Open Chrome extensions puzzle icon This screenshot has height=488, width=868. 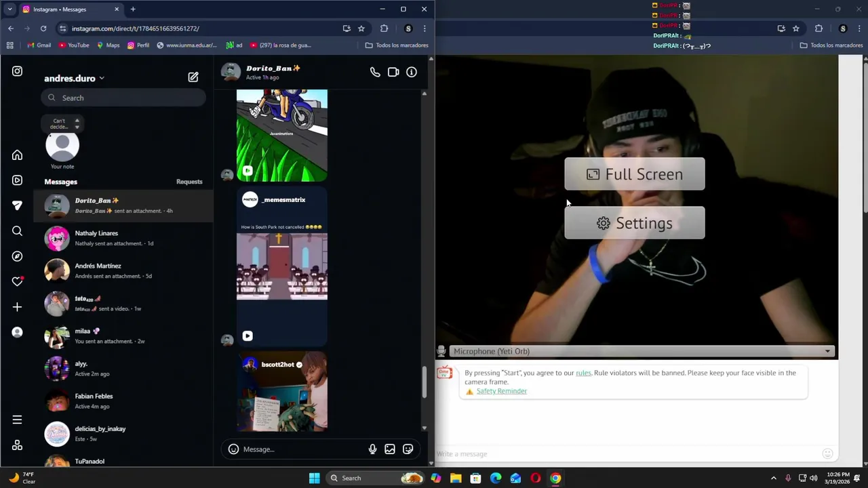[384, 28]
